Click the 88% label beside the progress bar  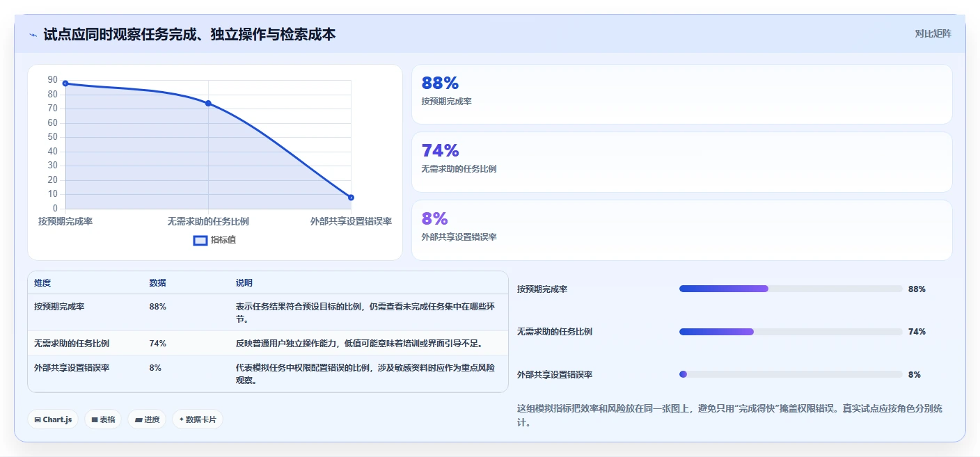[x=917, y=289]
